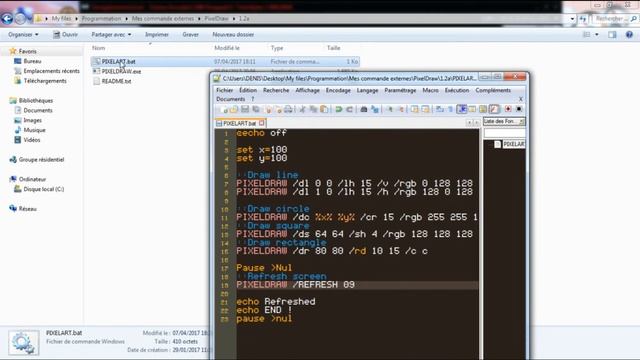Click Ouvrir in Explorer toolbar

(x=65, y=35)
